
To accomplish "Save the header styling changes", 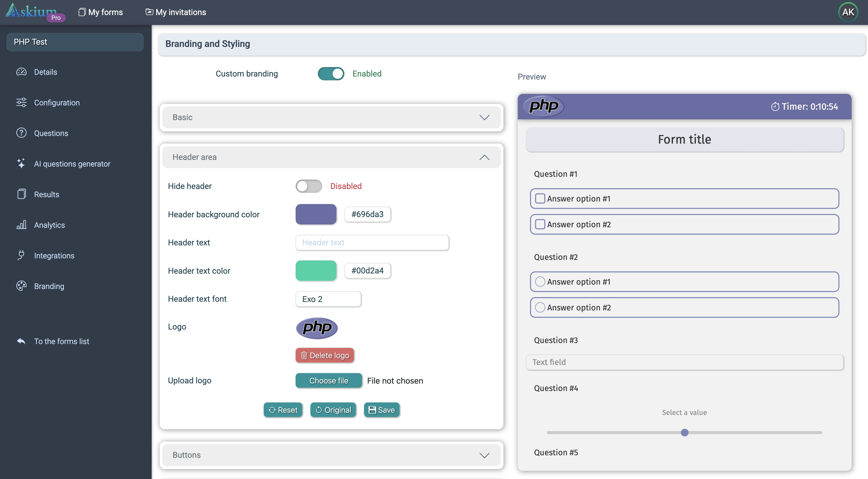I will tap(381, 410).
